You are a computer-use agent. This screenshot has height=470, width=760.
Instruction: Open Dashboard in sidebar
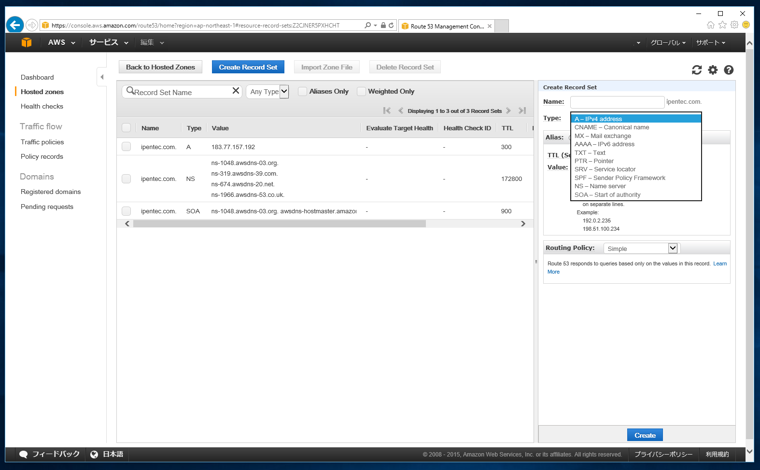pyautogui.click(x=37, y=77)
